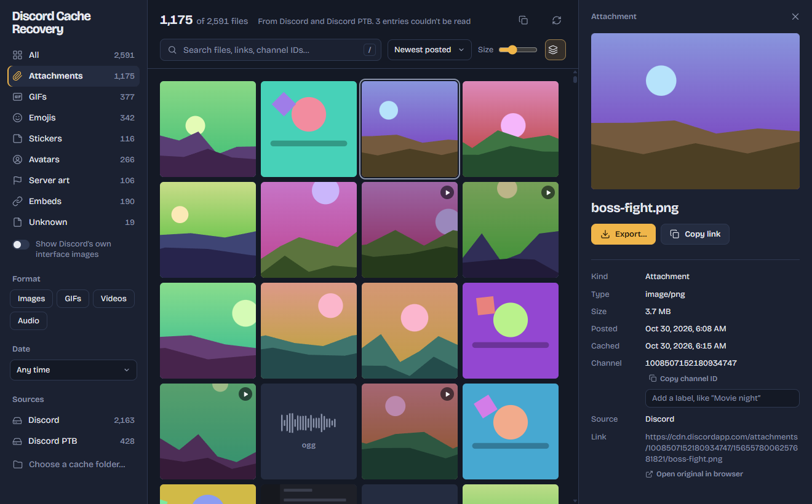Image resolution: width=812 pixels, height=504 pixels.
Task: Toggle the Videos format filter
Action: [114, 299]
